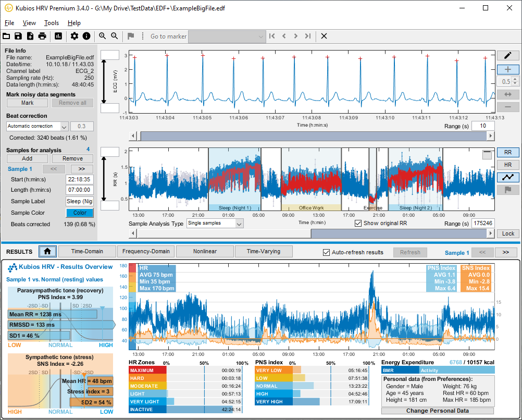Toggle Show original RR checkbox
Viewport: 522px width, 420px height.
[x=358, y=223]
